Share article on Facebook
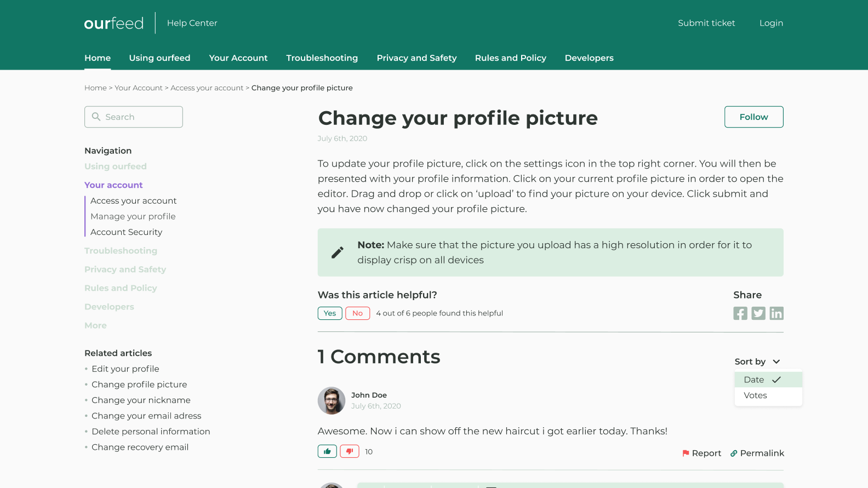The height and width of the screenshot is (488, 868). pyautogui.click(x=740, y=313)
